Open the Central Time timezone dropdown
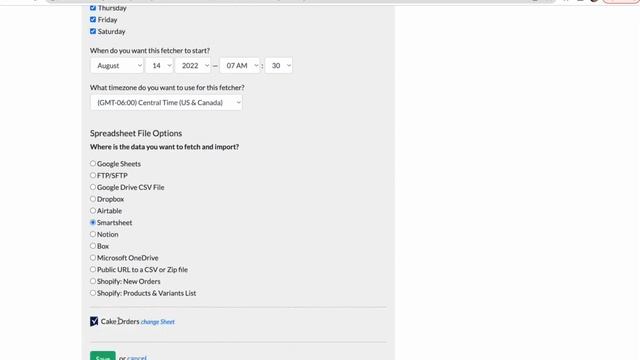This screenshot has height=360, width=640. click(x=166, y=102)
